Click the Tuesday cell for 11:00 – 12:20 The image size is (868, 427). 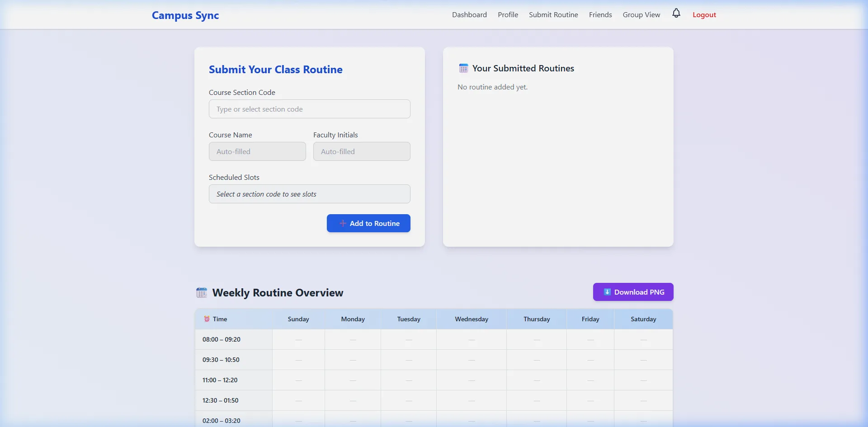click(x=409, y=380)
